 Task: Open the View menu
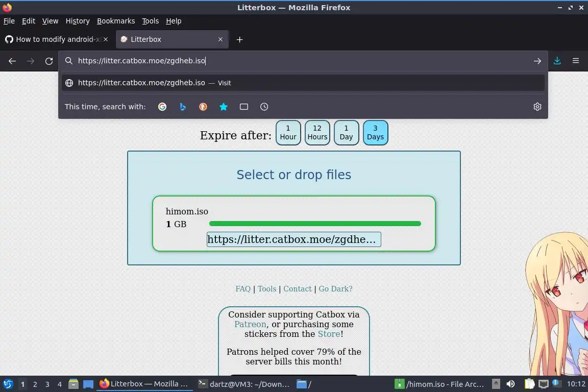[x=50, y=21]
